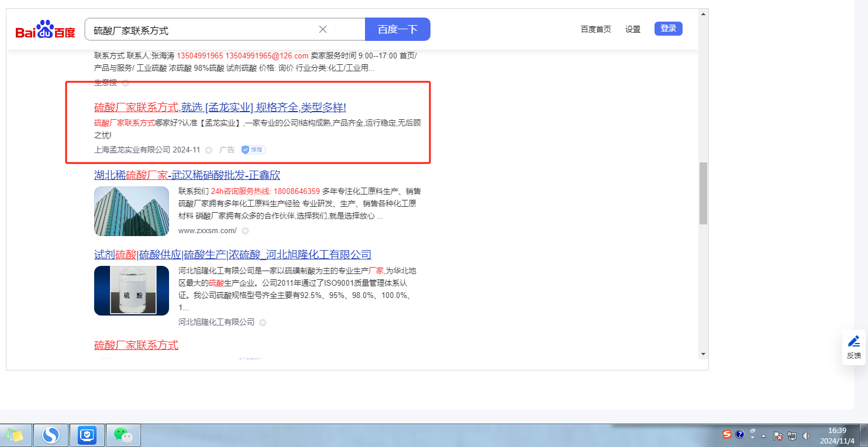This screenshot has width=868, height=447.
Task: Click the sulfuric acid bottle thumbnail
Action: click(x=132, y=290)
